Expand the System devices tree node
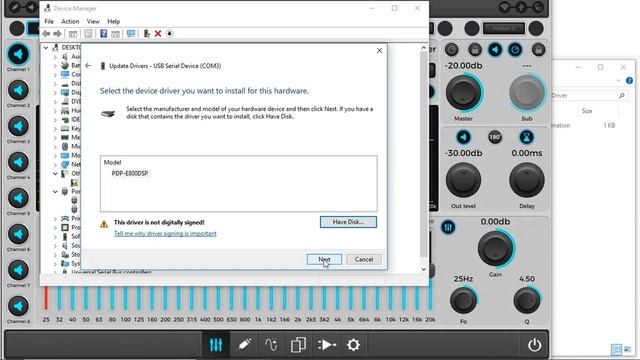640x360 pixels. point(55,264)
